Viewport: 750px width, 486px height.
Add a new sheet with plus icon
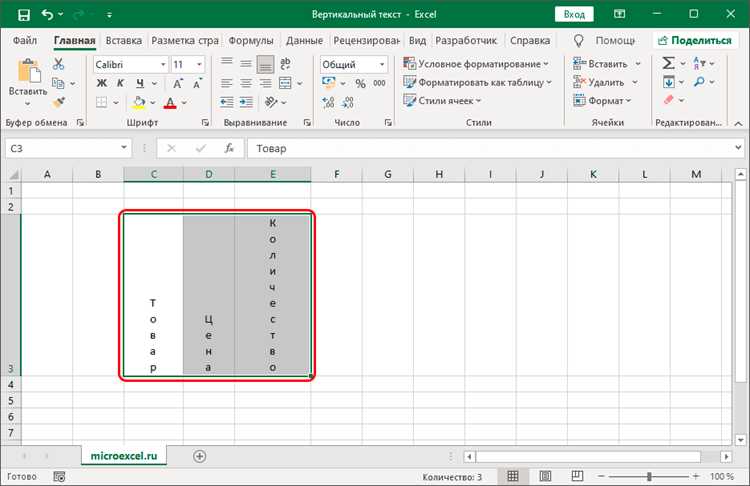click(199, 456)
